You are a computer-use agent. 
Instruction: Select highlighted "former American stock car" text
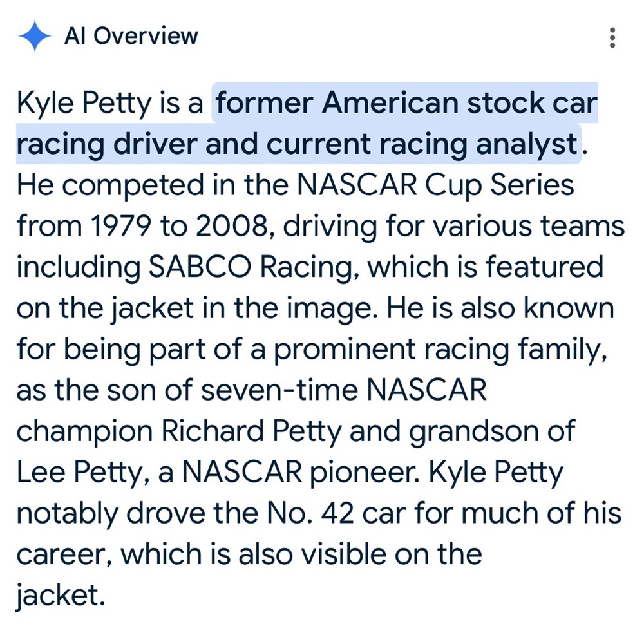[406, 102]
